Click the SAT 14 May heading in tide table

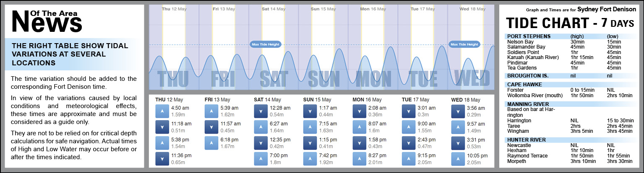click(x=268, y=100)
